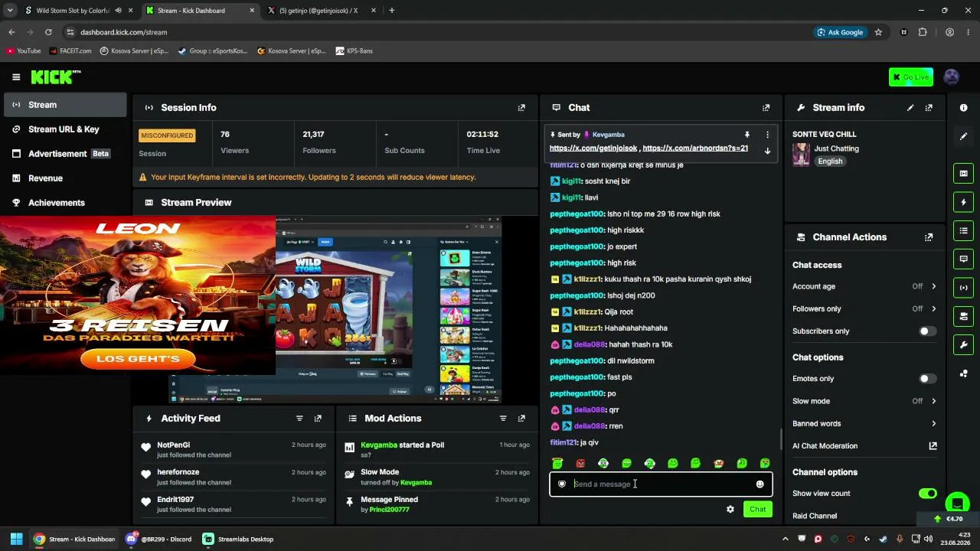This screenshot has height=551, width=980.
Task: Open the user avatar menu
Action: coord(952,77)
